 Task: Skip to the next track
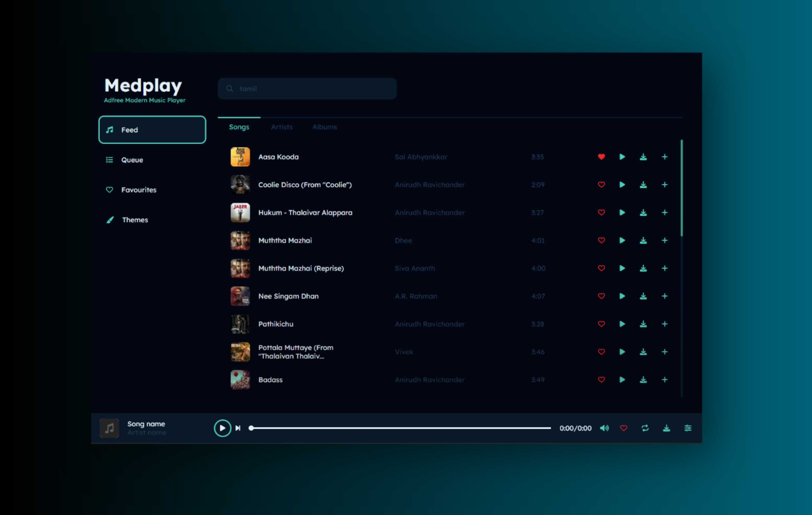tap(238, 428)
